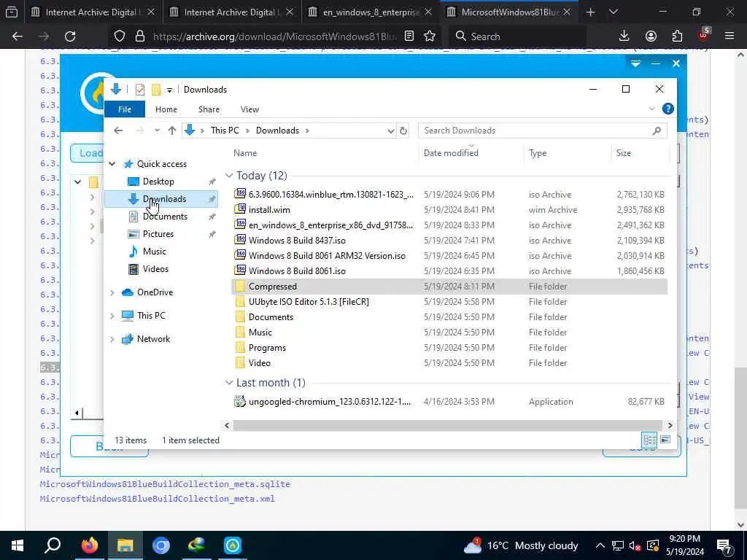Screen dimensions: 747x560
Task: Open the Windows Start menu
Action: [x=18, y=545]
